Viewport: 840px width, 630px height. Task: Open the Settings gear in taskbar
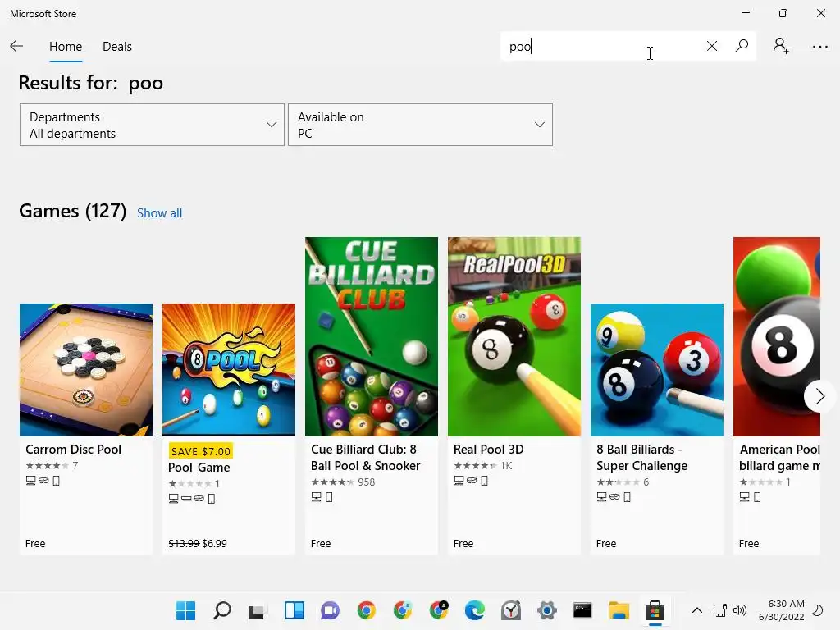[x=547, y=610]
